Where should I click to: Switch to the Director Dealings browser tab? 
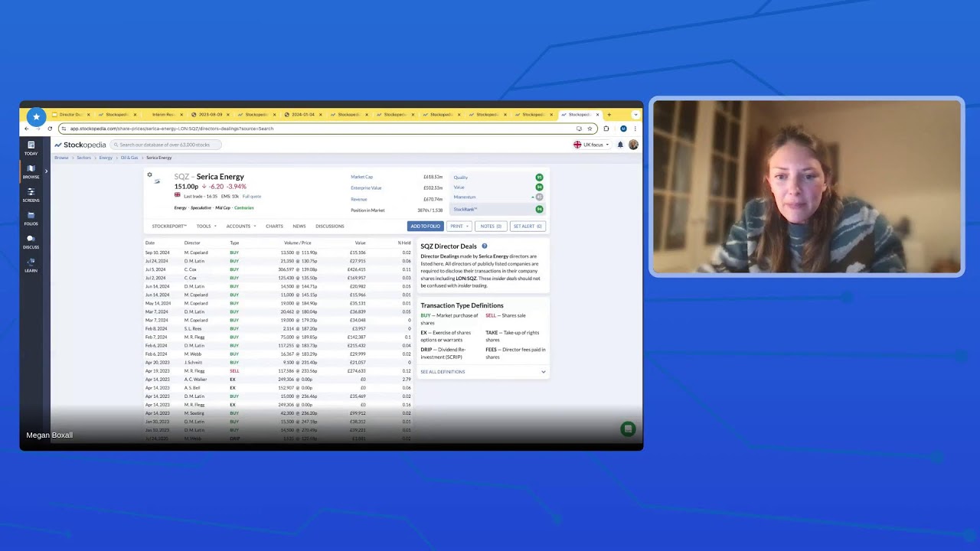[x=71, y=115]
